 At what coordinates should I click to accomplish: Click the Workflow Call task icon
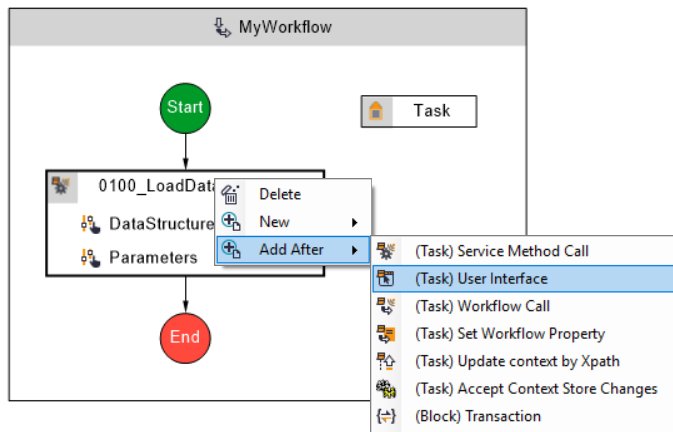(x=387, y=306)
